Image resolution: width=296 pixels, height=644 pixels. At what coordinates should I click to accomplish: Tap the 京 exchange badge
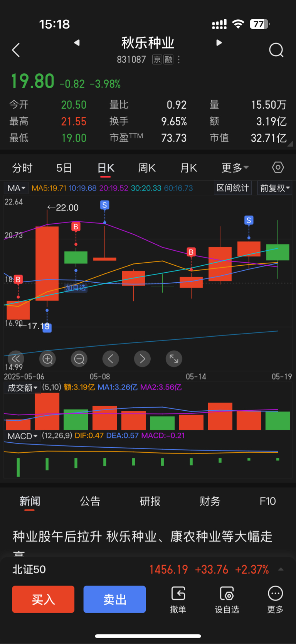tap(157, 59)
